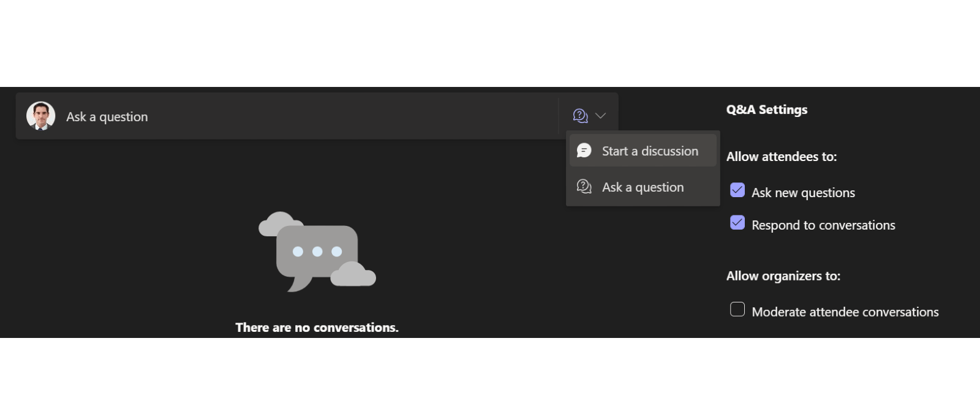Focus the Ask a question text field

tap(306, 116)
